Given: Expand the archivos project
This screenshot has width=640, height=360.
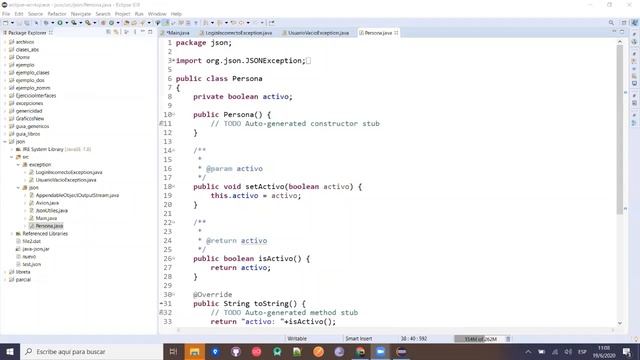Looking at the screenshot, I should 5,42.
